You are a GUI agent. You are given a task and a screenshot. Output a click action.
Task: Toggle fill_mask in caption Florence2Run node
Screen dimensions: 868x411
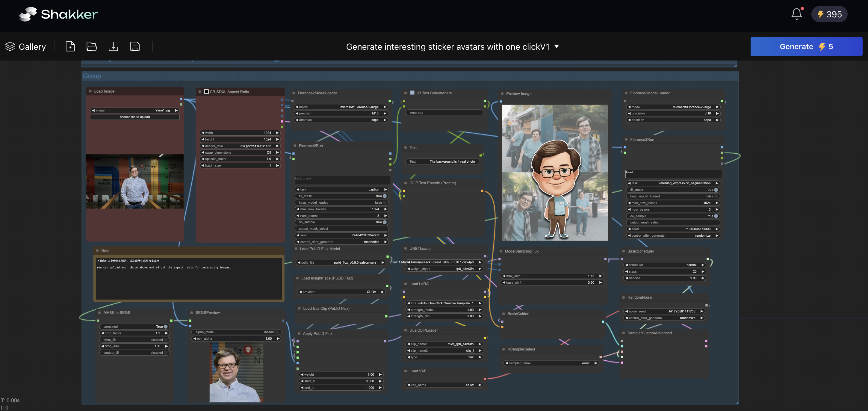(x=385, y=196)
